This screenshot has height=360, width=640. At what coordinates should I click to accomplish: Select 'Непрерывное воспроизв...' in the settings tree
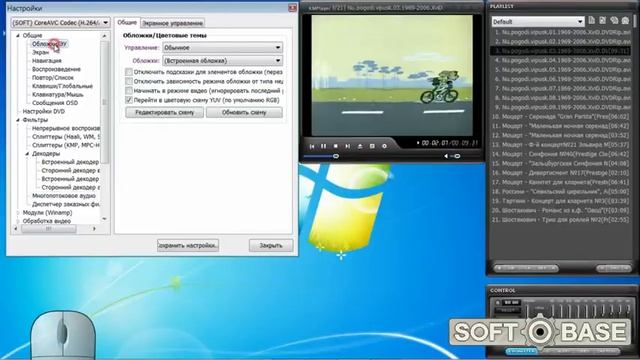66,128
